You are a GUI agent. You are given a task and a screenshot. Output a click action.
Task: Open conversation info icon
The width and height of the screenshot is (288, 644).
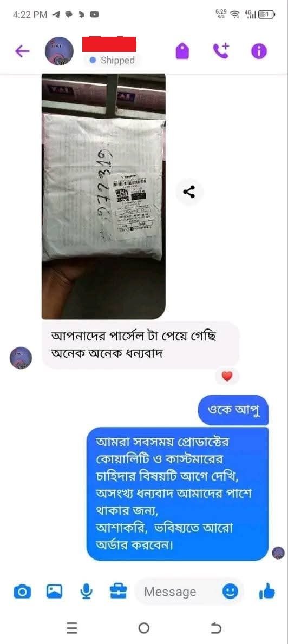(x=259, y=51)
